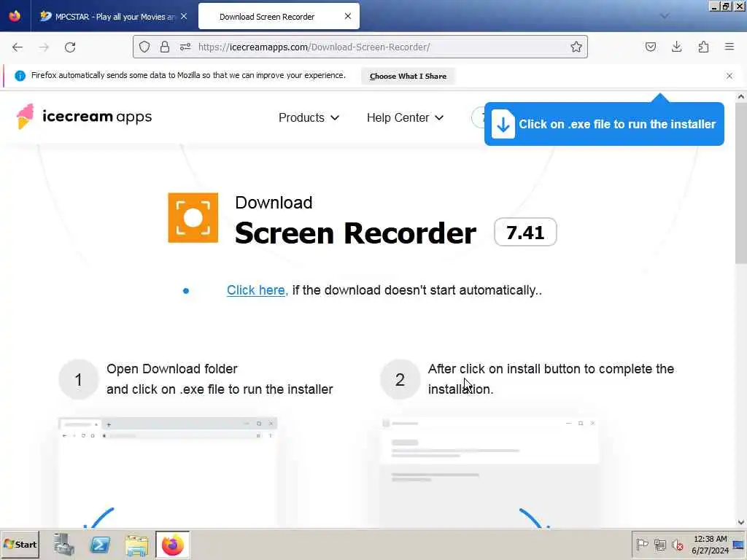Close the Download Screen Recorder tab

(348, 16)
